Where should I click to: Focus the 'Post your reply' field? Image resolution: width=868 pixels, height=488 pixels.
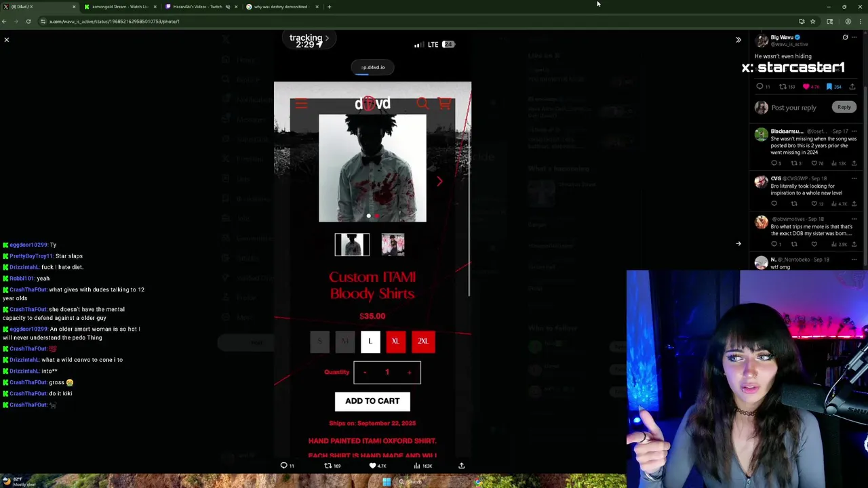(793, 108)
